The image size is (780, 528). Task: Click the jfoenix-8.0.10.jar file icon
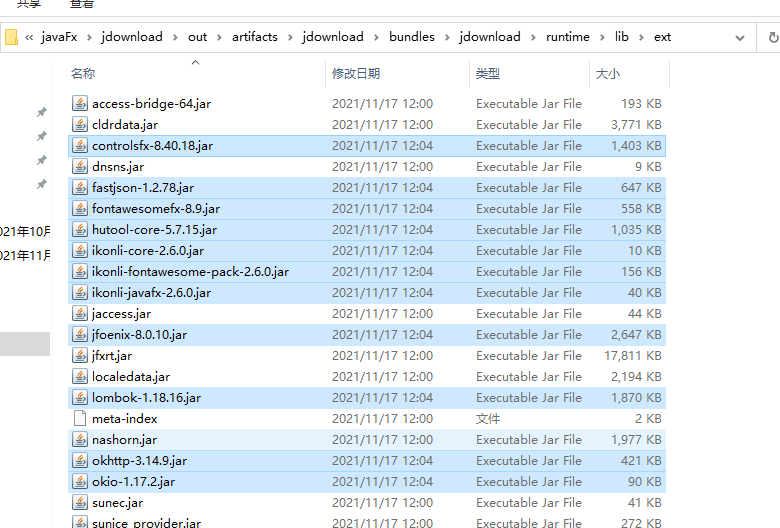80,334
